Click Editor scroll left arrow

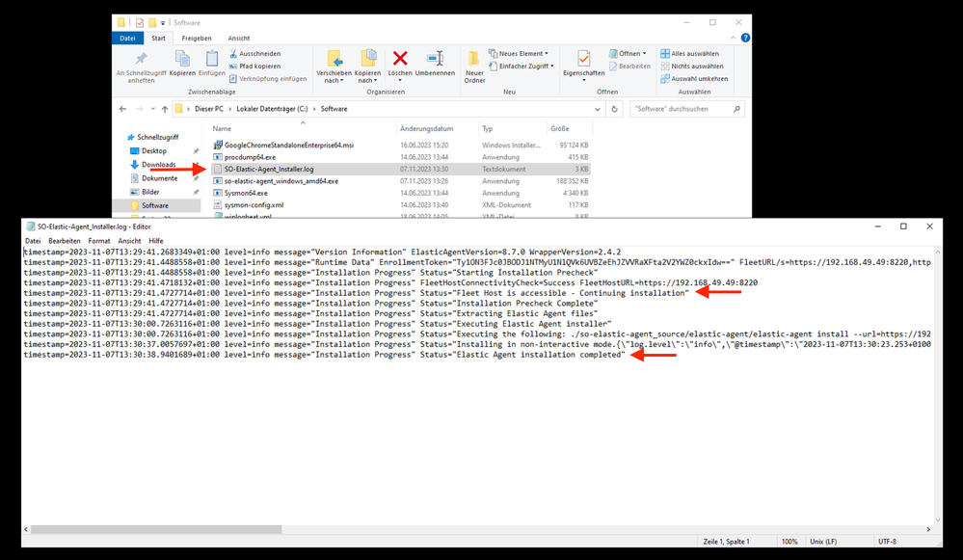click(x=26, y=529)
